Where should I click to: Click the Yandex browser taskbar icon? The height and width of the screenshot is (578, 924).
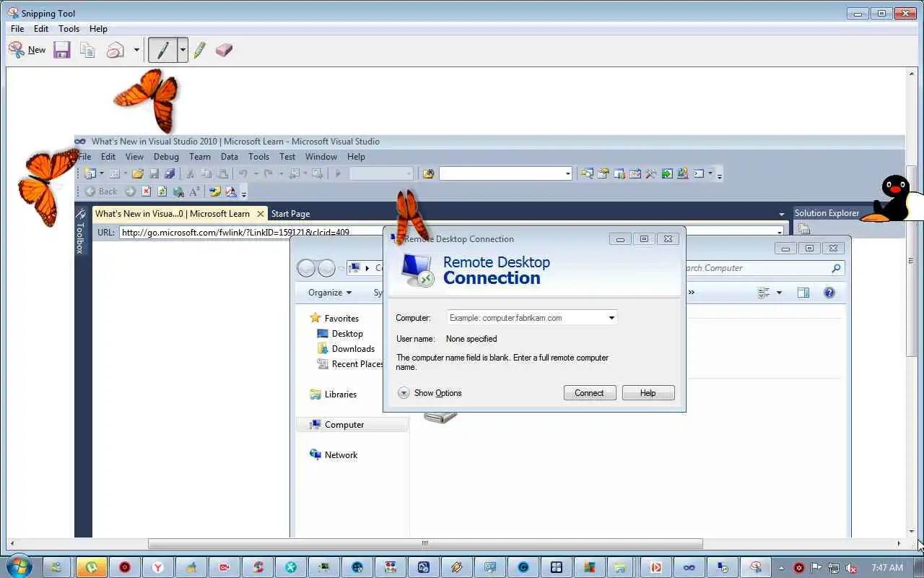click(x=157, y=567)
